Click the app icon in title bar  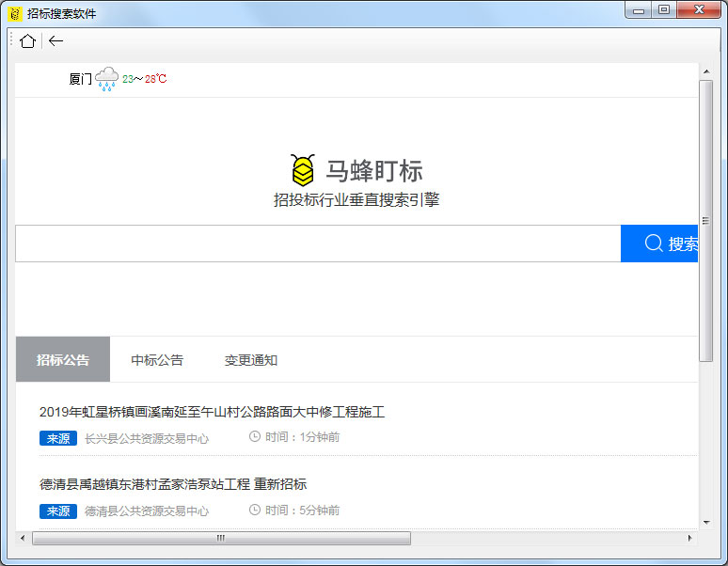15,13
